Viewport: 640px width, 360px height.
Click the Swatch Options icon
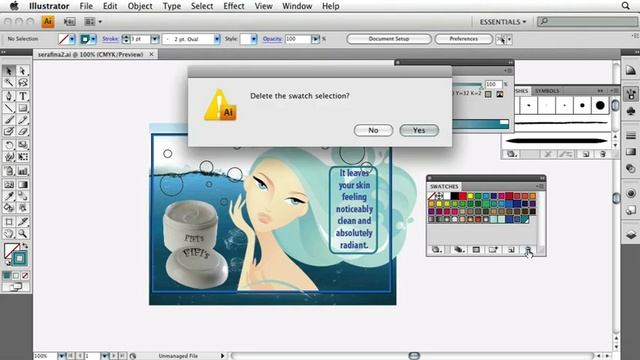coord(476,250)
